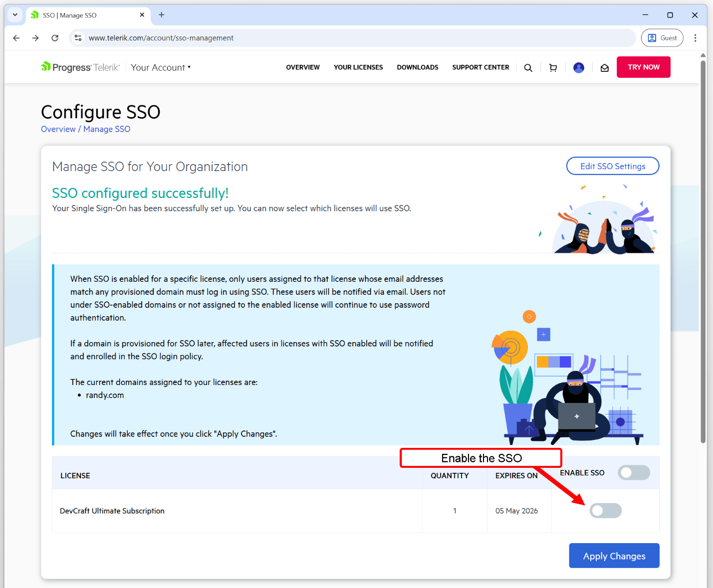Open the envelope notifications icon
Screen dimensions: 713x588
(604, 68)
